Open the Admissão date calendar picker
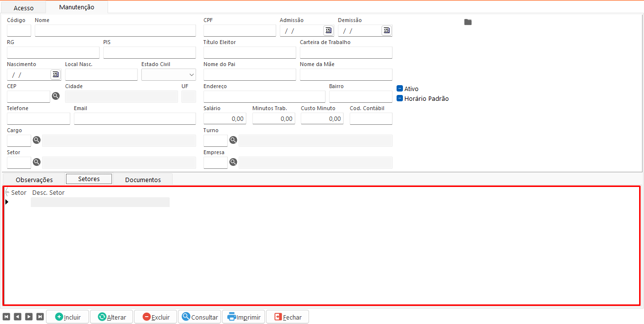The width and height of the screenshot is (644, 324). tap(328, 31)
